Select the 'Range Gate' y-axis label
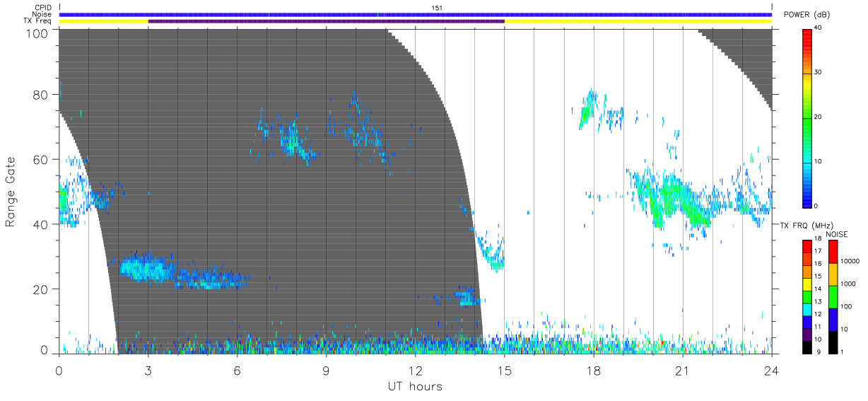The image size is (868, 401). [x=11, y=192]
